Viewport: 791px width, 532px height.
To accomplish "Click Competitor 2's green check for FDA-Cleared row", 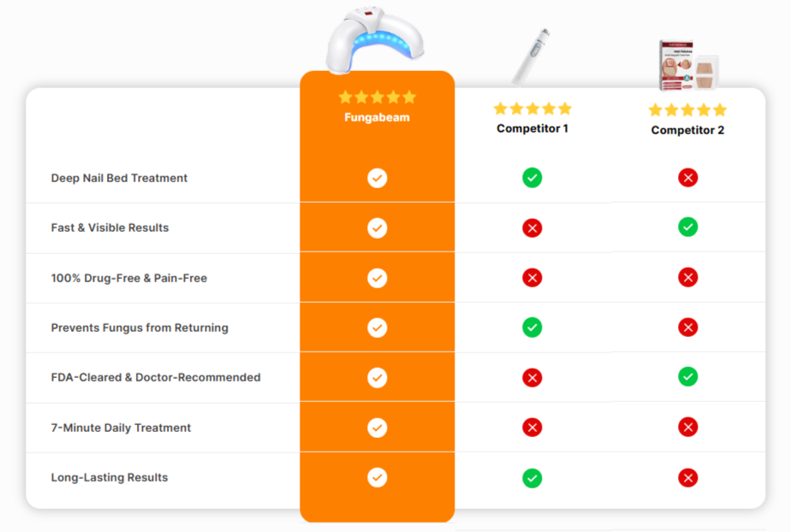I will click(687, 377).
